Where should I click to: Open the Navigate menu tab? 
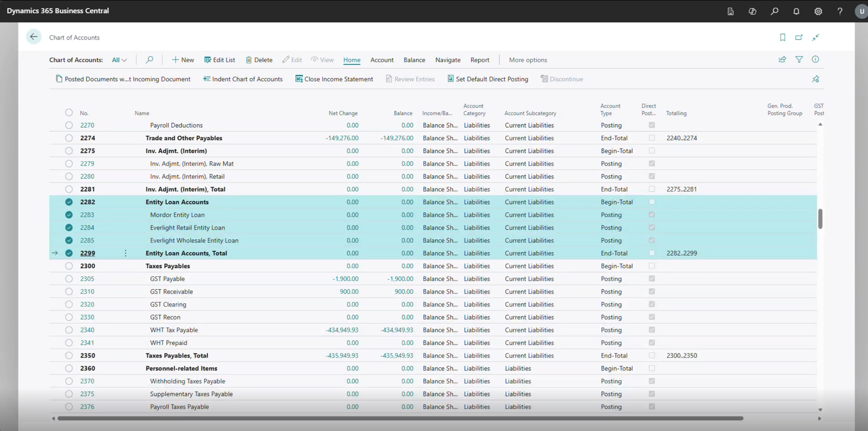coord(448,60)
